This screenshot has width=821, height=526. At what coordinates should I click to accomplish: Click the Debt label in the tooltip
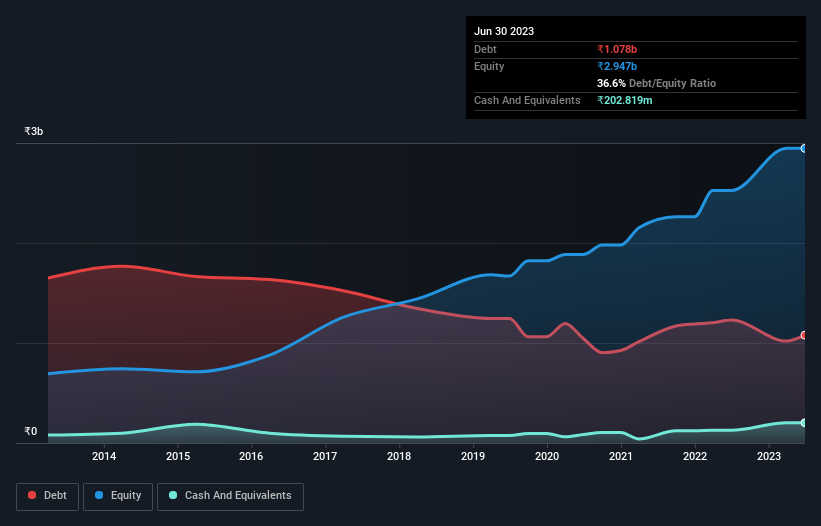(485, 49)
